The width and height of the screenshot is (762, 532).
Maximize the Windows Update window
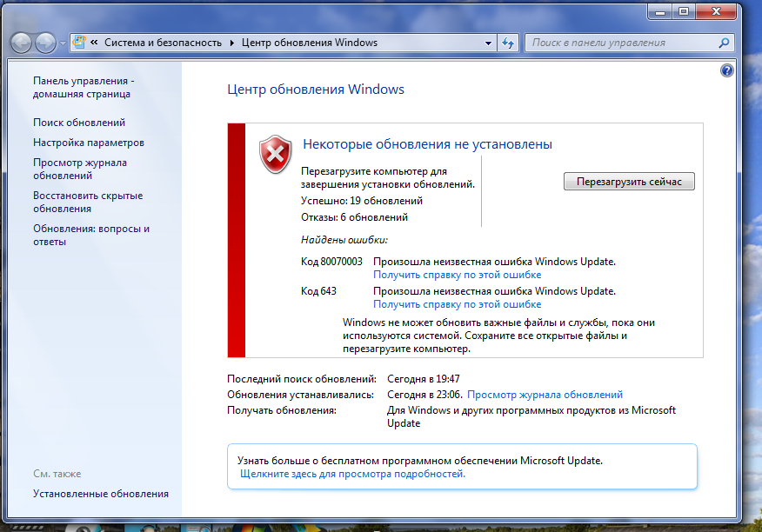click(x=684, y=11)
